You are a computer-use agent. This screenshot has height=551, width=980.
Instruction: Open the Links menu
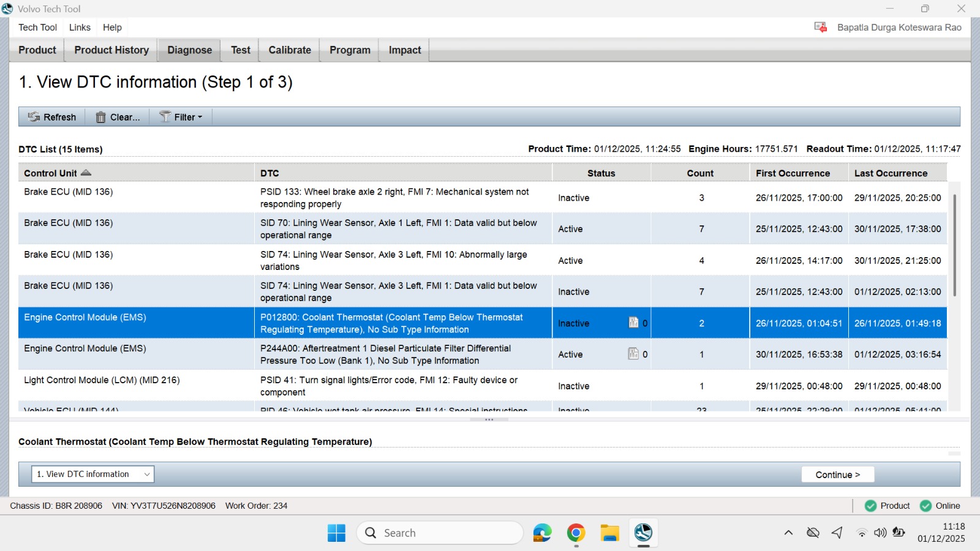(80, 28)
